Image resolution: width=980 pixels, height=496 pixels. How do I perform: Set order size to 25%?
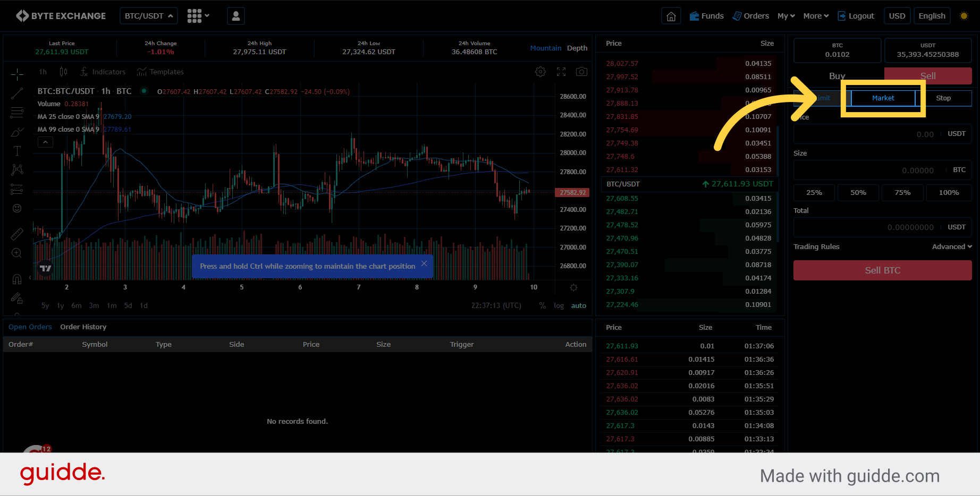click(814, 193)
